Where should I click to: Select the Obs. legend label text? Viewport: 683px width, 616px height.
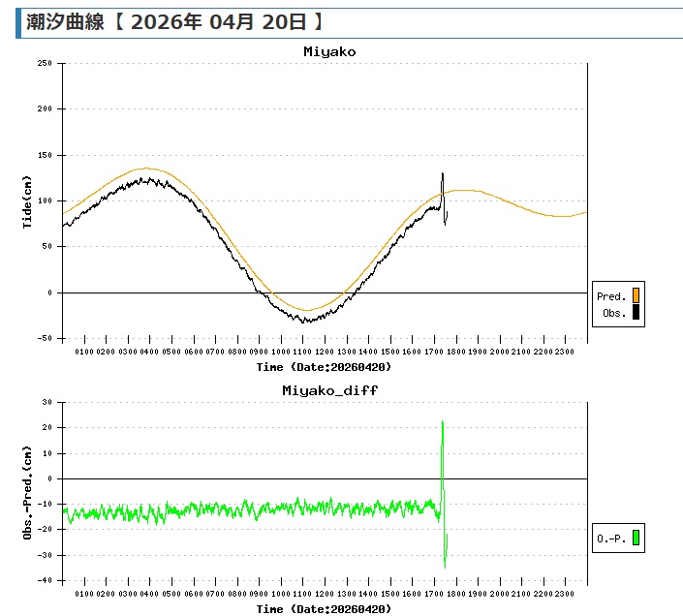613,313
